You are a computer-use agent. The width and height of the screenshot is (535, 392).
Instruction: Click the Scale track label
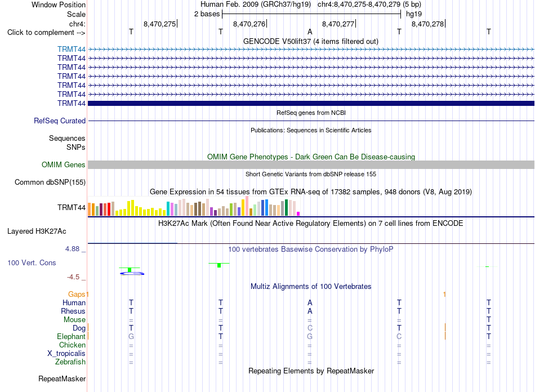coord(76,14)
